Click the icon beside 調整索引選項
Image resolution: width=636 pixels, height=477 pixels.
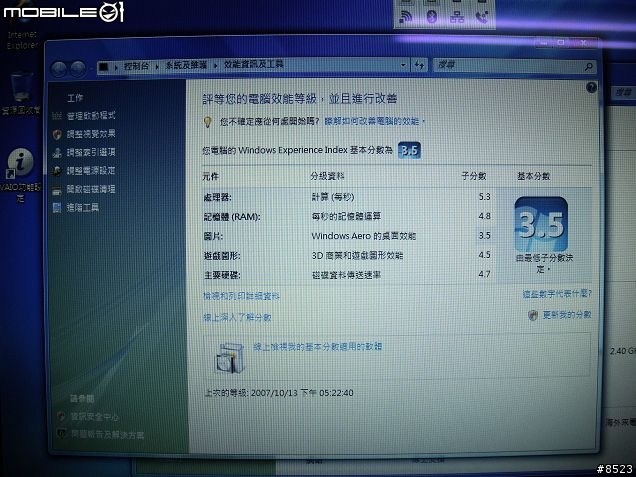pos(57,153)
